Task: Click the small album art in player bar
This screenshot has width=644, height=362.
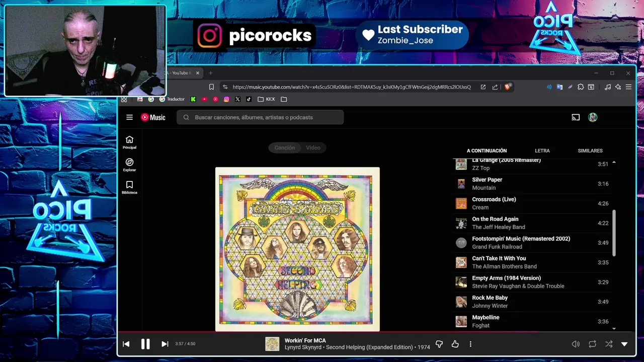Action: (272, 344)
